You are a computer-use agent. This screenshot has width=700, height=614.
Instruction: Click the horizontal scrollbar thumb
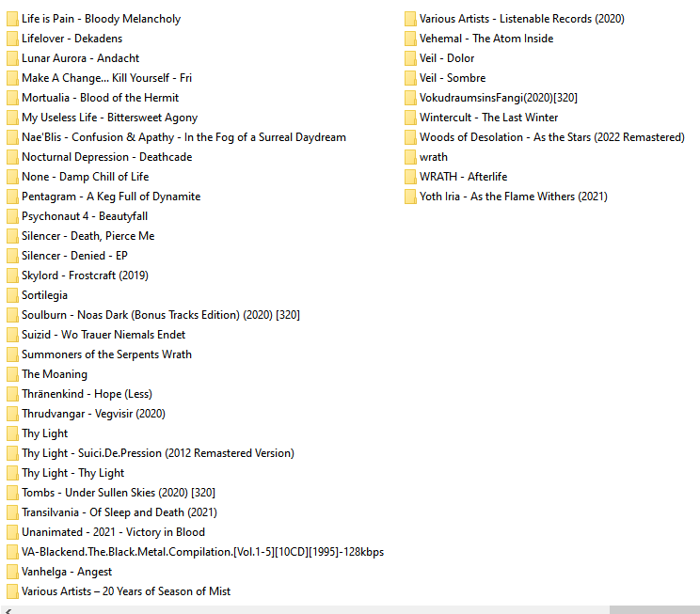[655, 610]
